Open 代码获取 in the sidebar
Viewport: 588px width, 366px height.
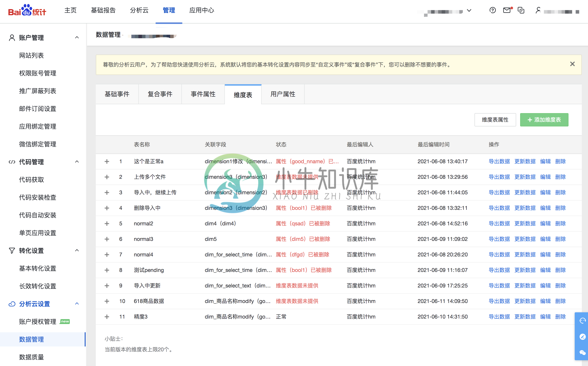[31, 180]
